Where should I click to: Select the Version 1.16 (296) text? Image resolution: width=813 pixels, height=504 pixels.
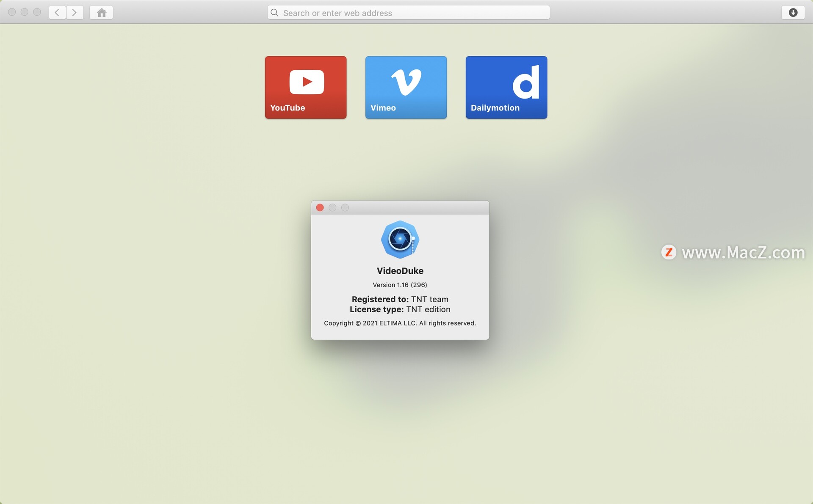[x=400, y=285]
